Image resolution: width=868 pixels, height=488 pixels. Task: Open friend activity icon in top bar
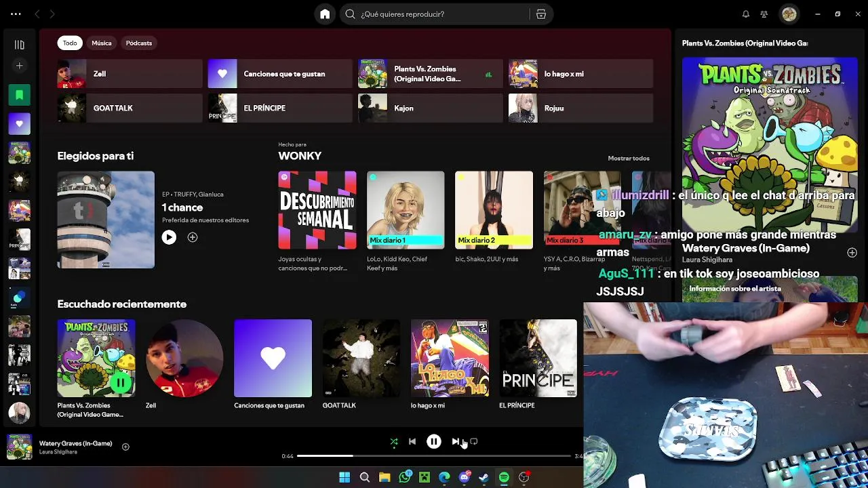click(764, 14)
